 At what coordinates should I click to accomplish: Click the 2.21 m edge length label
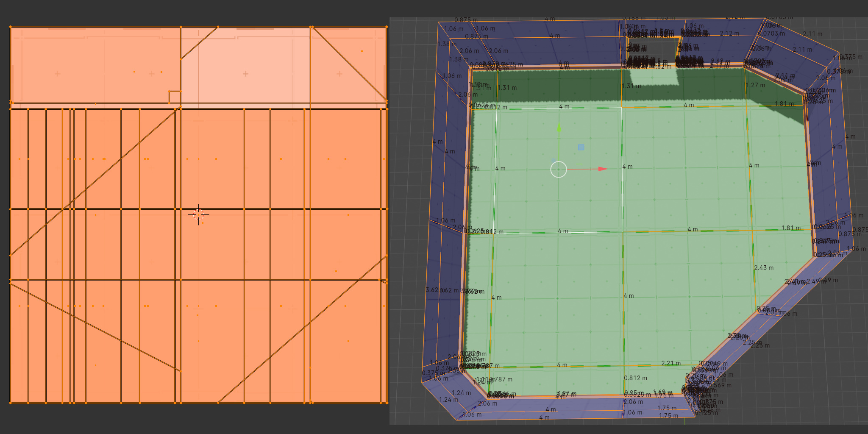pos(671,363)
